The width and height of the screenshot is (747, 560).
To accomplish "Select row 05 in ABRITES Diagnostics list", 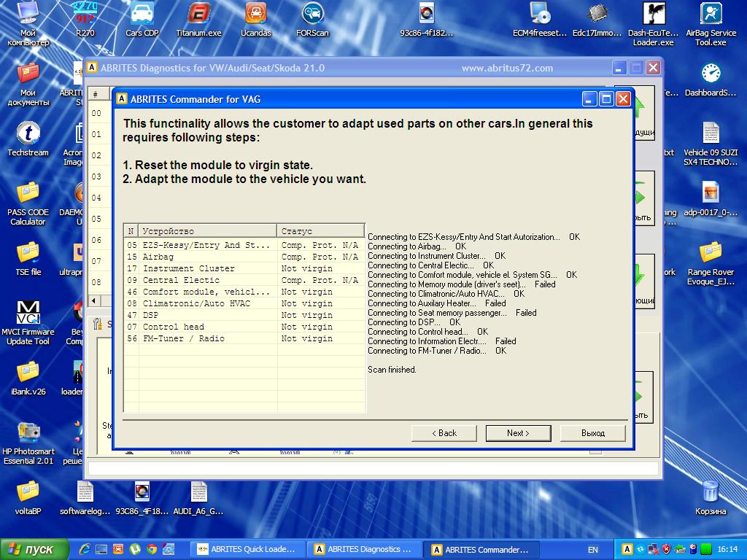I will 100,219.
